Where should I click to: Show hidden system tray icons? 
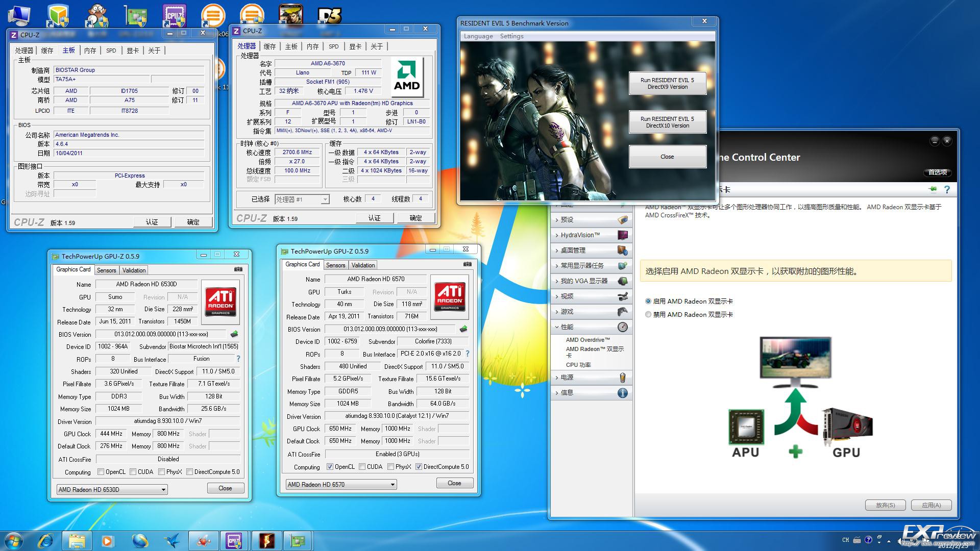click(x=889, y=540)
